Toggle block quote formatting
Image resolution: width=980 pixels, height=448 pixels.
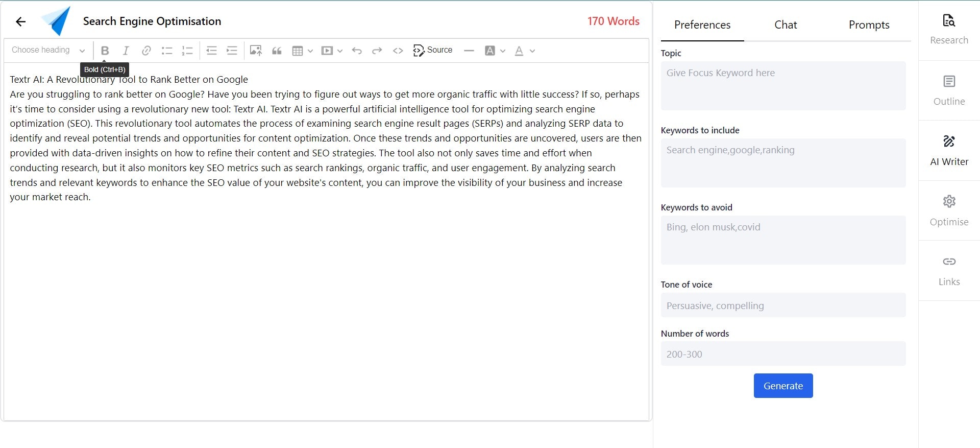(277, 51)
